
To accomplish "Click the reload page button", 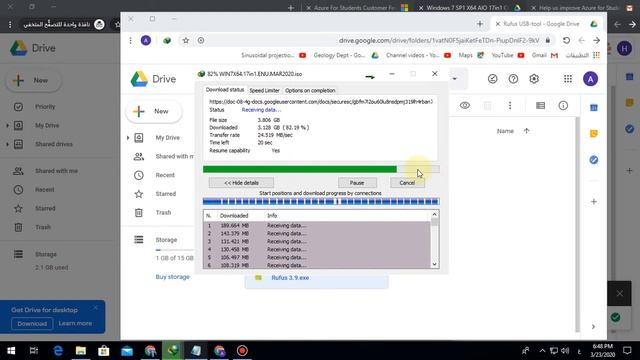I will (x=566, y=40).
